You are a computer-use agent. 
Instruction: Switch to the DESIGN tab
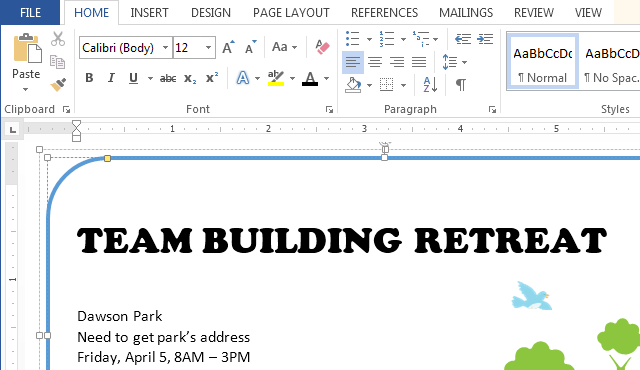pos(211,13)
